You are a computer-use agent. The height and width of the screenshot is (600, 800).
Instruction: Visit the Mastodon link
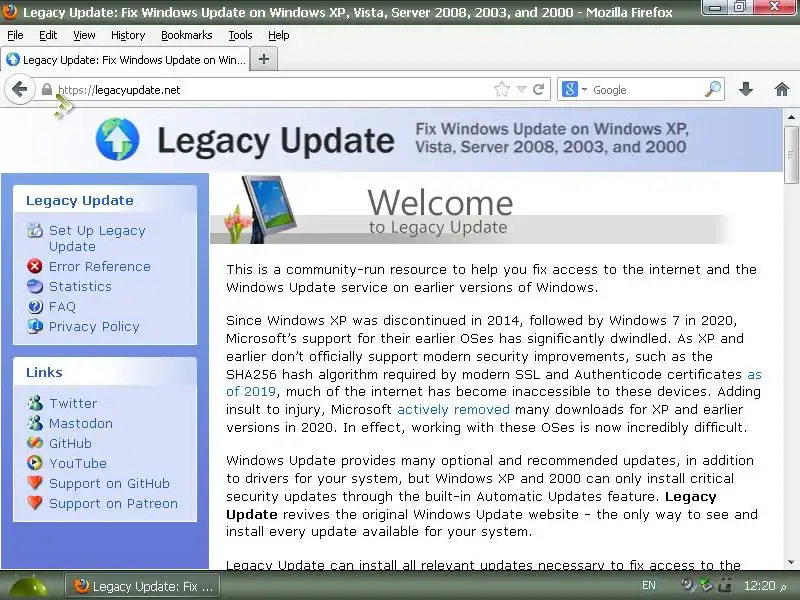81,423
